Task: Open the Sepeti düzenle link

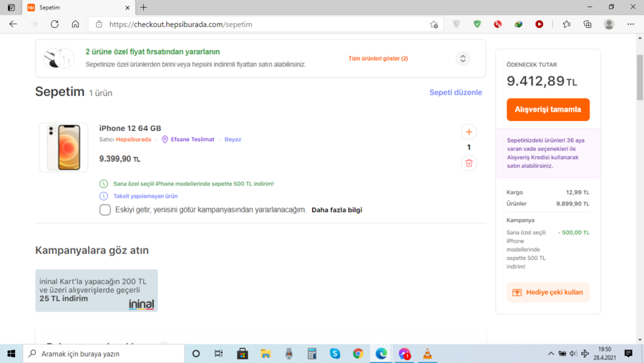Action: tap(456, 92)
